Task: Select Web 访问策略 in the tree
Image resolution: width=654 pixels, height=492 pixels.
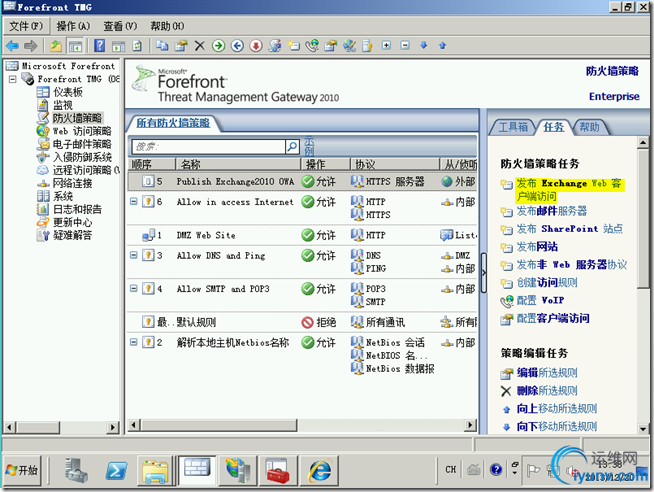Action: click(82, 131)
